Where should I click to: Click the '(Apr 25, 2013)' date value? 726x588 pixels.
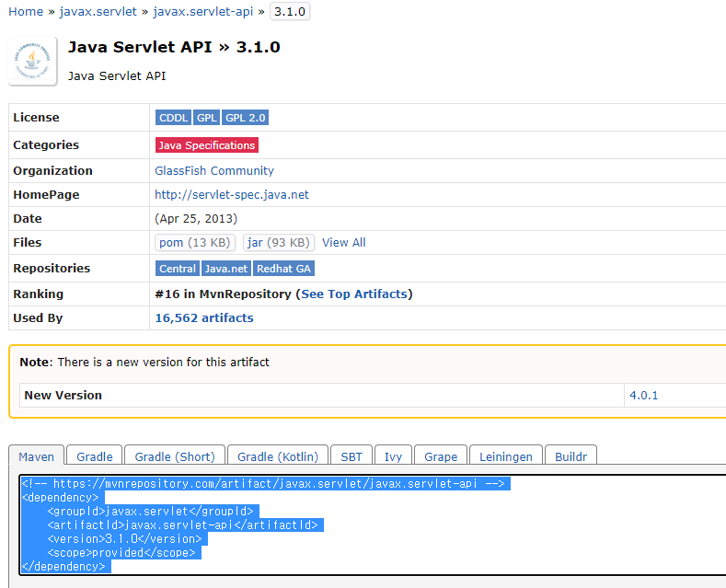tap(196, 218)
